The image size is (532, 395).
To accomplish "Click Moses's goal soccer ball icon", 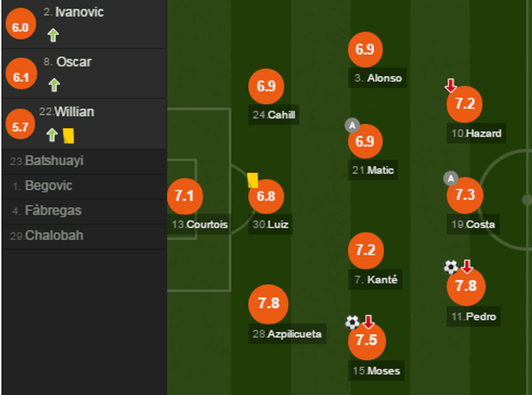I will point(352,322).
